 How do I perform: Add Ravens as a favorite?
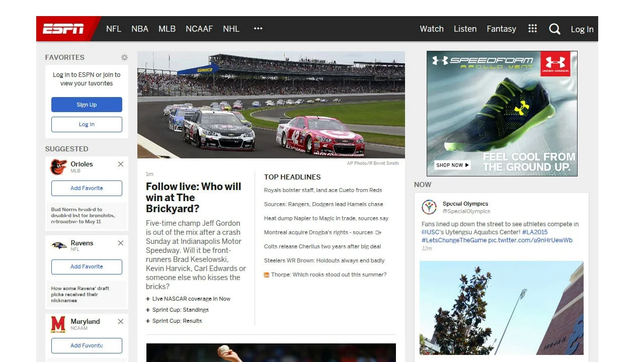(x=87, y=266)
